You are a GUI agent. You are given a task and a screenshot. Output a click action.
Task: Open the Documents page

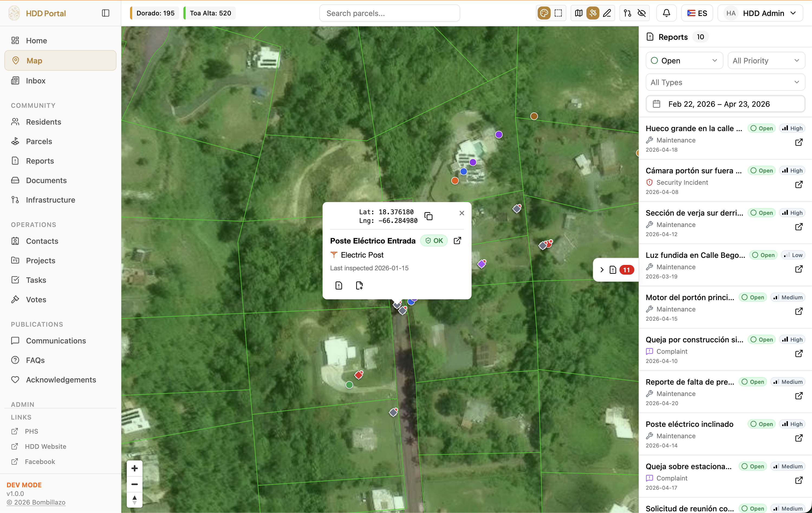point(60,180)
